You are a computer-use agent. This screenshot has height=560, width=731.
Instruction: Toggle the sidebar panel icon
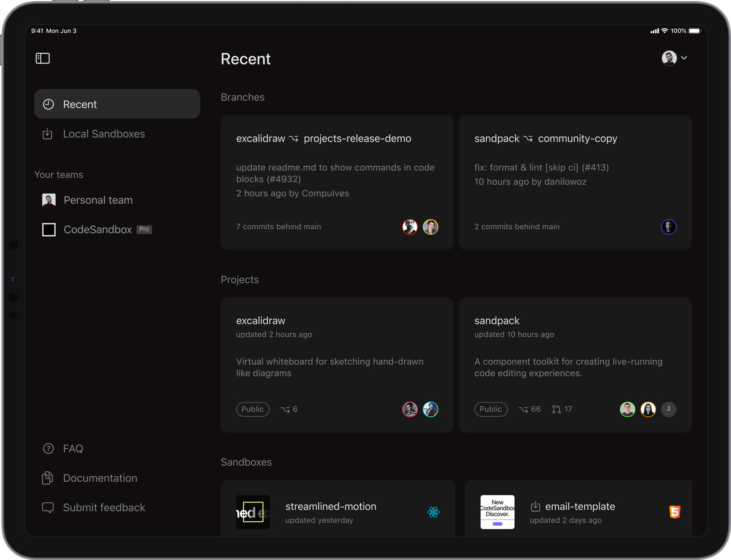coord(43,58)
